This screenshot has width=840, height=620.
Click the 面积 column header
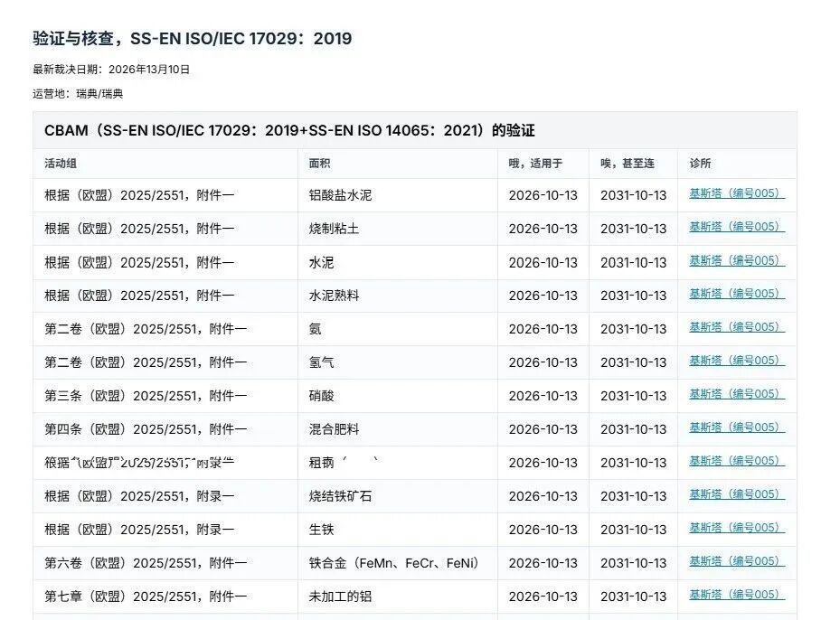(319, 164)
